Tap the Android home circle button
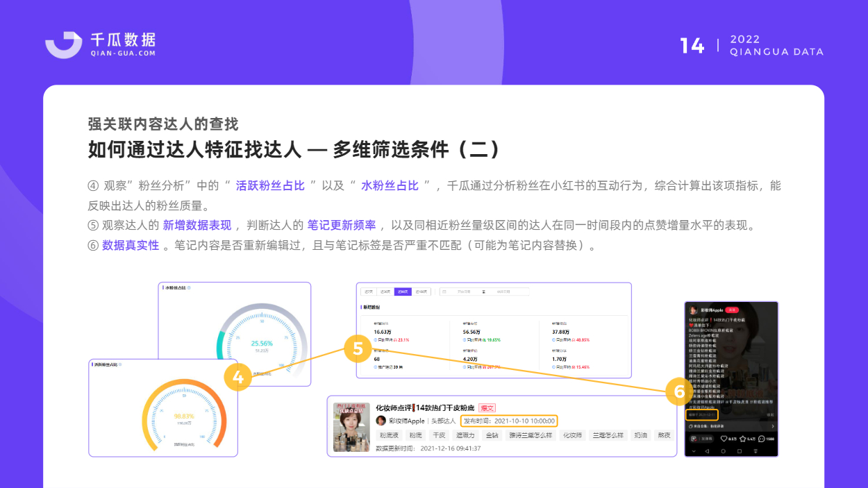 click(x=723, y=451)
